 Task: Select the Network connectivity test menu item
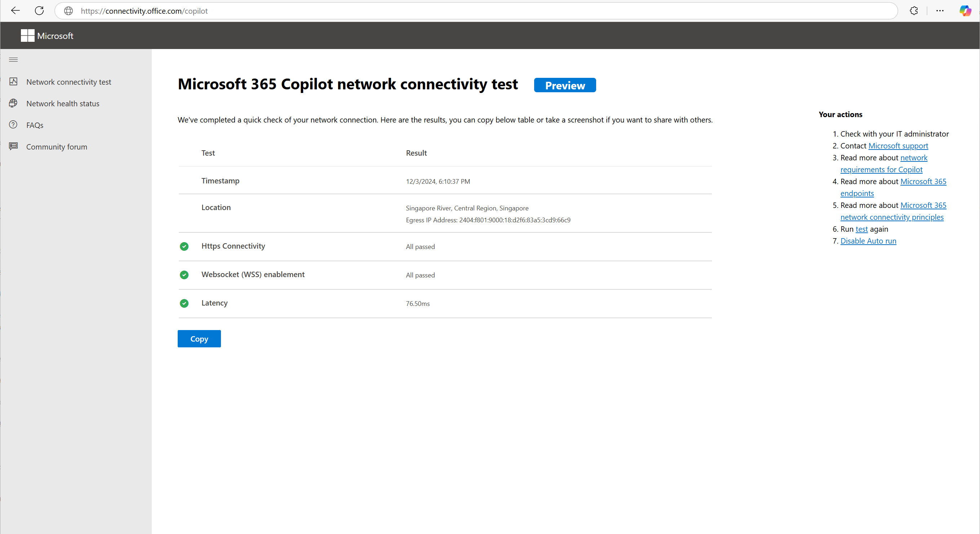68,81
